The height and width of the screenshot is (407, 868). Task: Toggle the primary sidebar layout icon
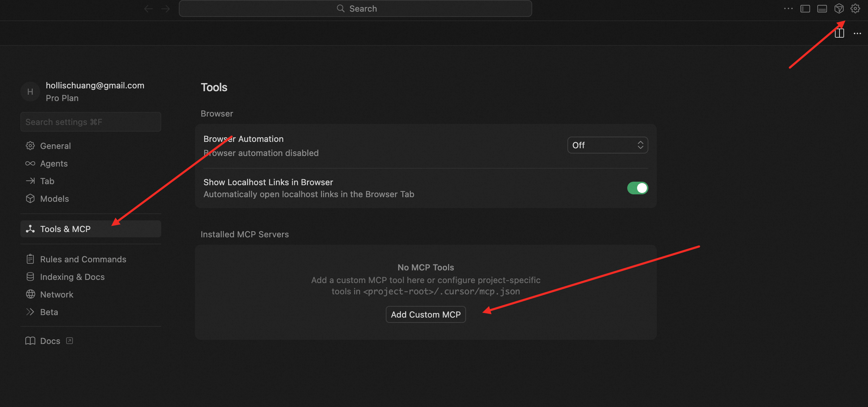tap(805, 8)
